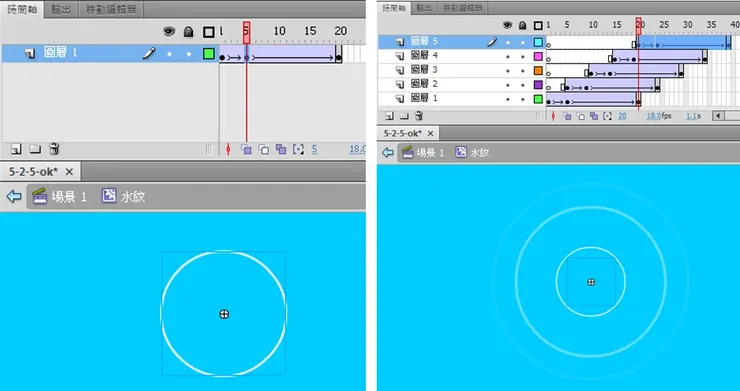Toggle Onion Skin Outlines in right timeline
The image size is (740, 391).
[x=581, y=116]
